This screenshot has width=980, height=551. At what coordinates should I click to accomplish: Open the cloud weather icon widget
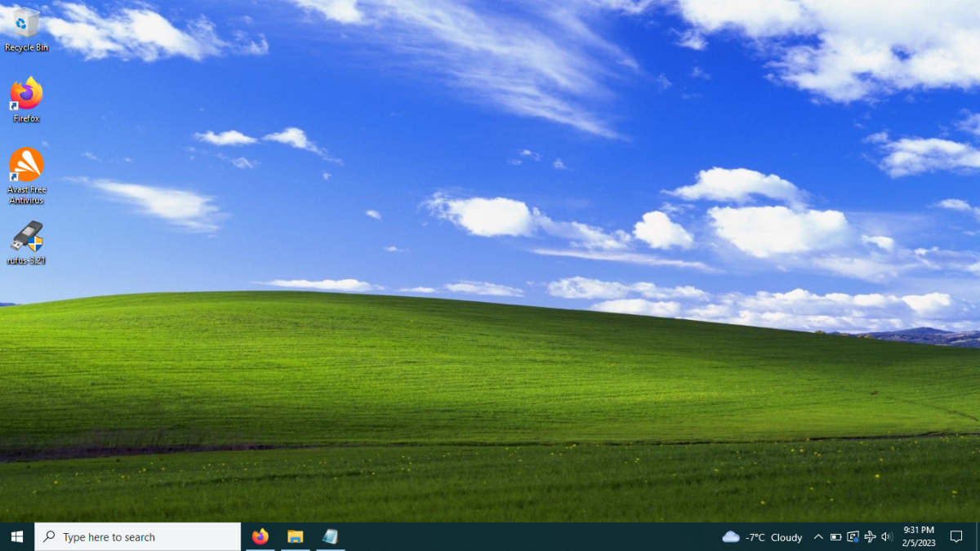click(731, 536)
